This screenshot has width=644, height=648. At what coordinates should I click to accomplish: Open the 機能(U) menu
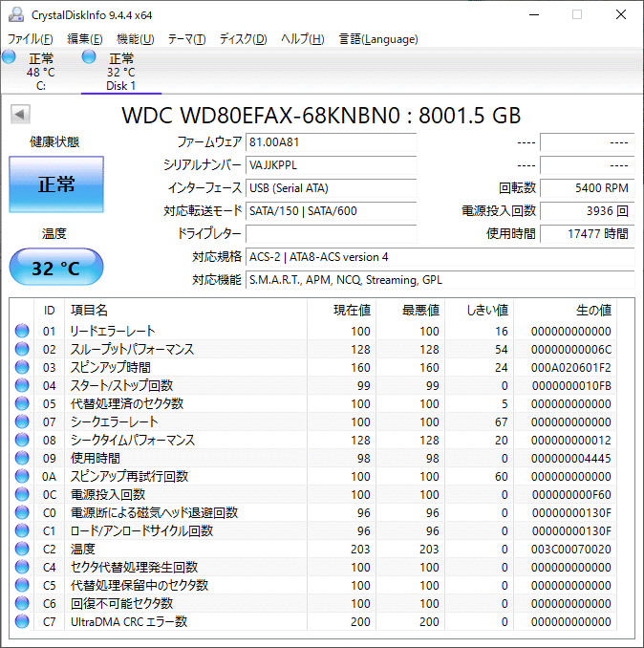[135, 39]
